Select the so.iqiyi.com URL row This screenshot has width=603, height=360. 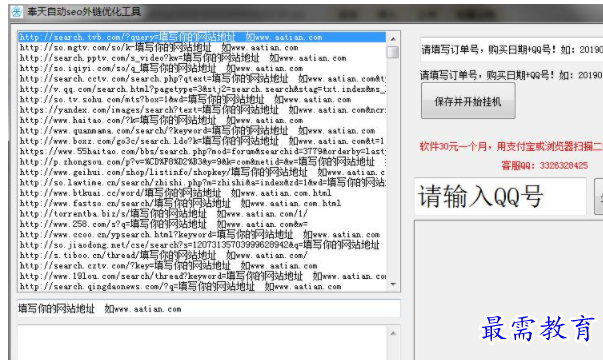pos(202,68)
